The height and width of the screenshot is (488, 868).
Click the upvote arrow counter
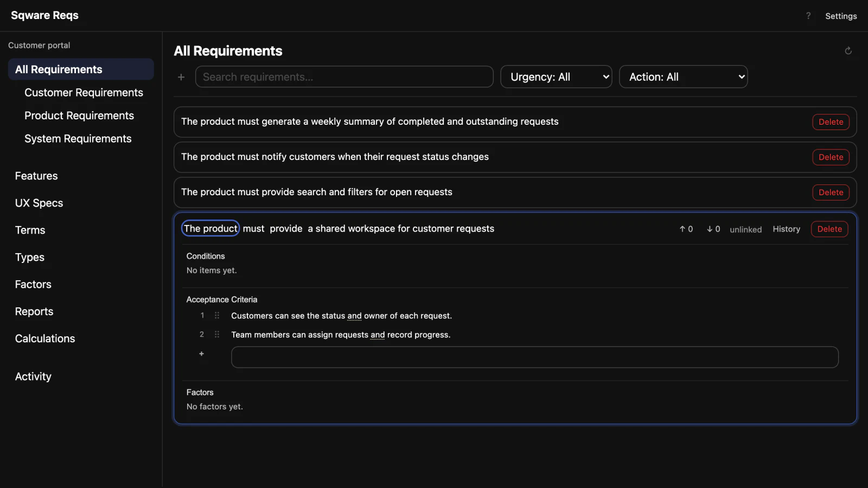click(686, 229)
